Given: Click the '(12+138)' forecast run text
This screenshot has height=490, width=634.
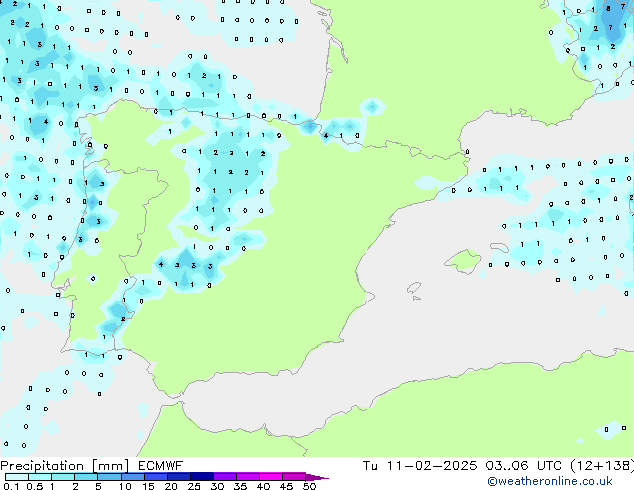Looking at the screenshot, I should pyautogui.click(x=602, y=466).
